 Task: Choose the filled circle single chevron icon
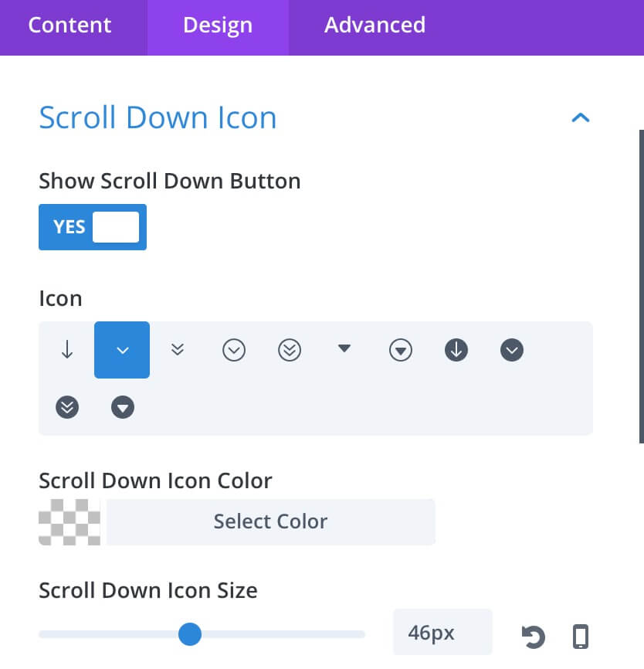tap(512, 350)
